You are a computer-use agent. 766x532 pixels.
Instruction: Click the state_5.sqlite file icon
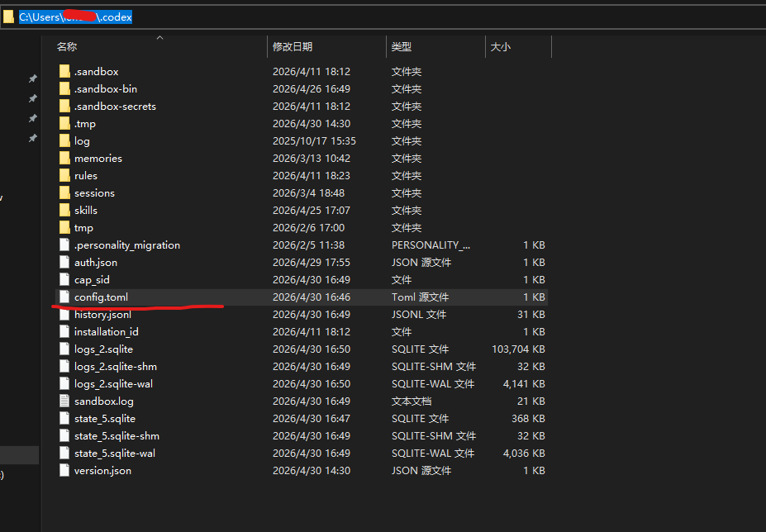(64, 418)
